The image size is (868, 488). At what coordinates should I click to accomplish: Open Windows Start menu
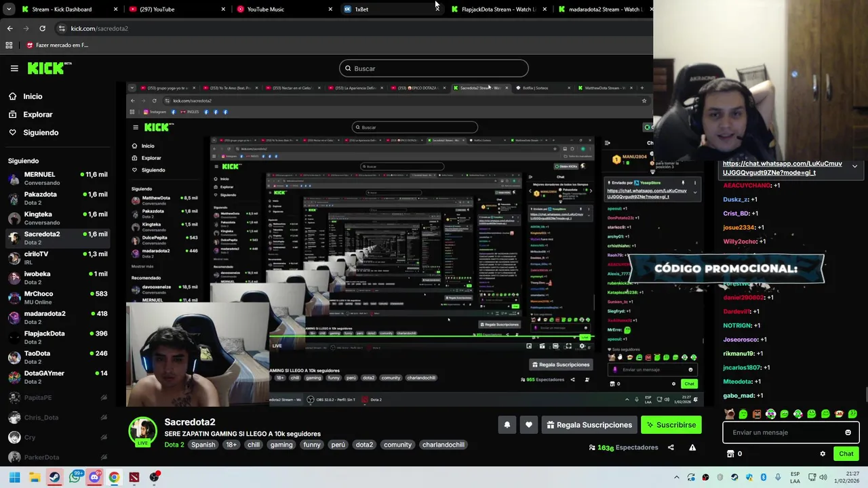tap(14, 477)
